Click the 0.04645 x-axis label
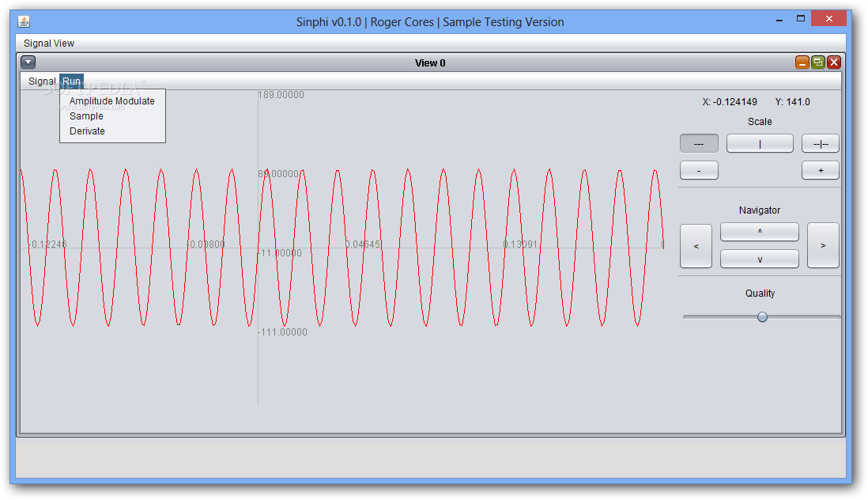This screenshot has height=500, width=868. (x=363, y=244)
